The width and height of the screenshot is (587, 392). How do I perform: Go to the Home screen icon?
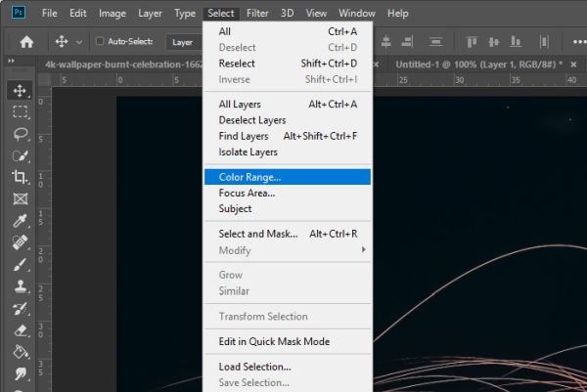click(x=26, y=42)
